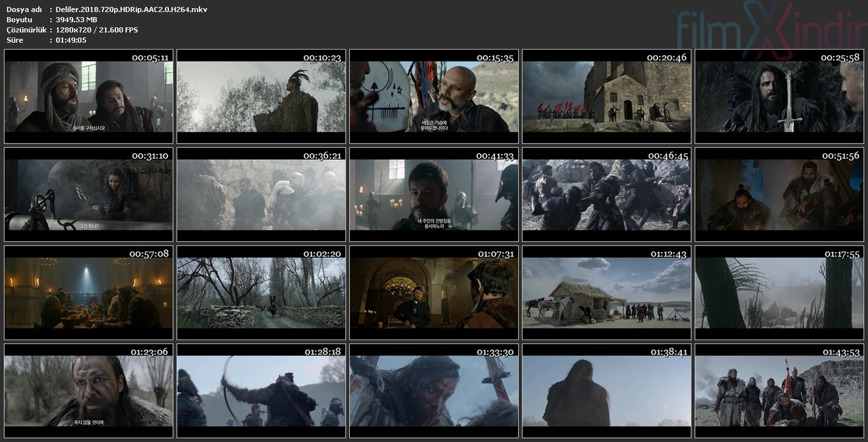Click the resolution text 1280x720 / 21.600 FPS

[x=97, y=30]
